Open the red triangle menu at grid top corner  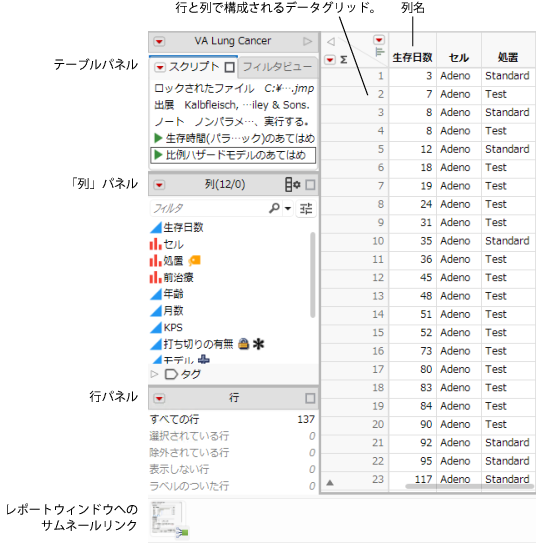pyautogui.click(x=379, y=40)
